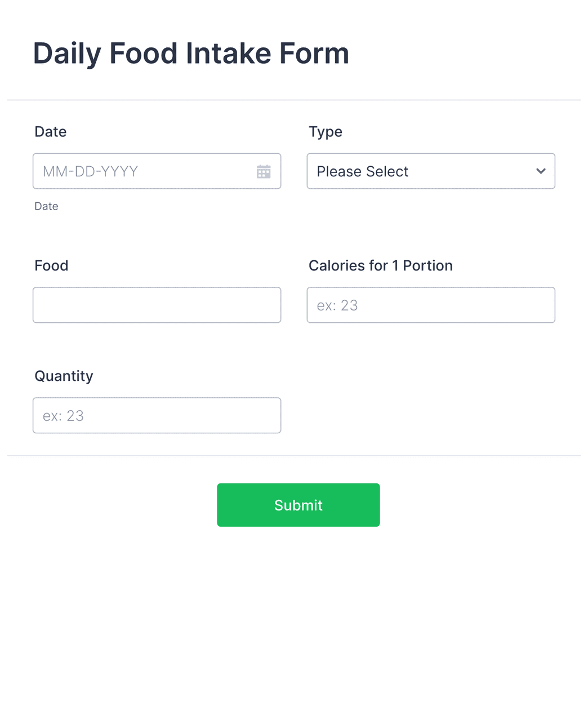Select the Date field label
The height and width of the screenshot is (724, 588).
tap(50, 131)
